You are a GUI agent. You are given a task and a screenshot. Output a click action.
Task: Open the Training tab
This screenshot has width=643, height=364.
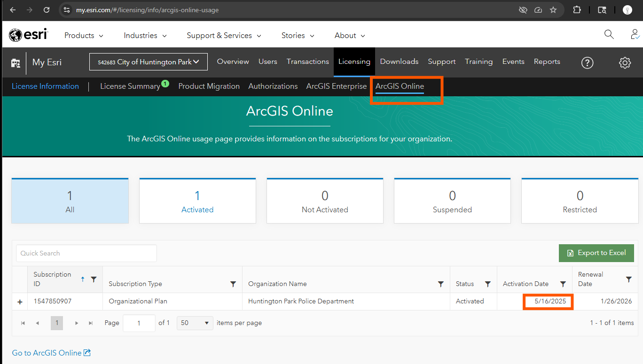(x=478, y=62)
